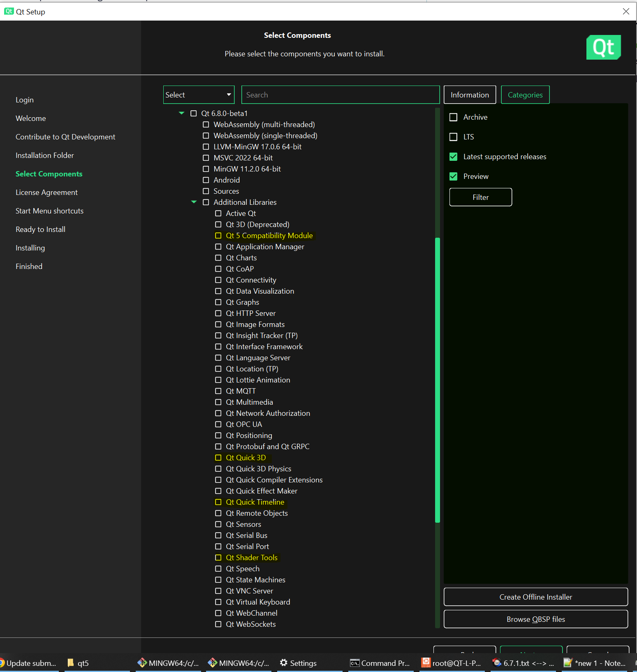Enable the Archive category checkbox
The image size is (637, 672).
pos(453,117)
